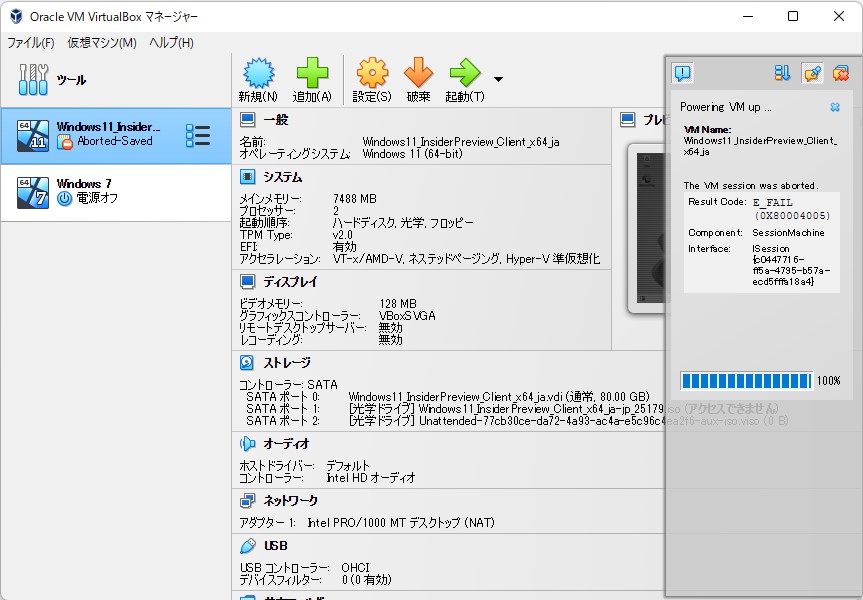This screenshot has height=600, width=863.
Task: Open Settings (設定) gear icon
Action: (372, 73)
